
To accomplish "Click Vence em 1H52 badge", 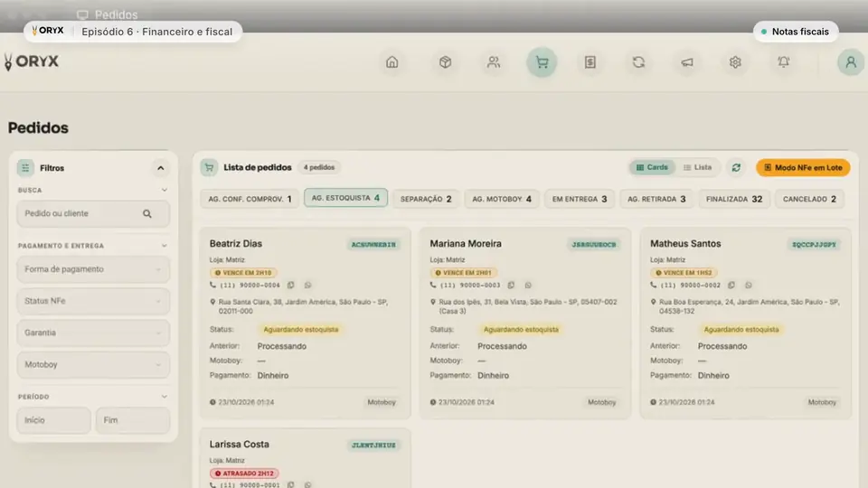I will [x=684, y=273].
